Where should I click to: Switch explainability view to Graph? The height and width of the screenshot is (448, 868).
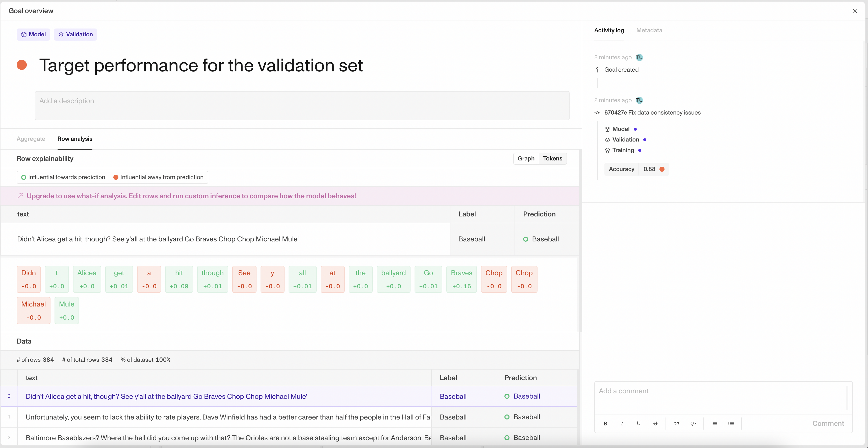click(x=526, y=158)
